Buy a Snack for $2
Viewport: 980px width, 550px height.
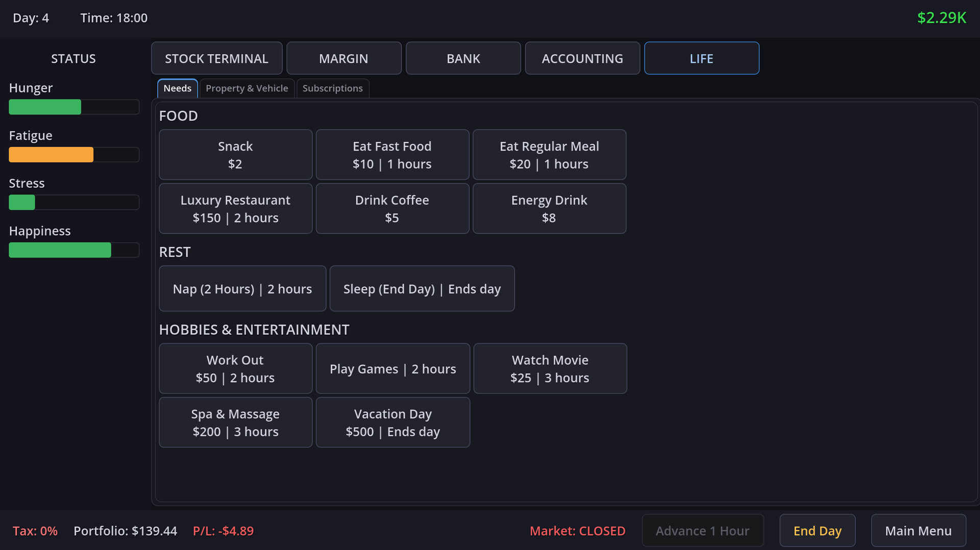[235, 155]
